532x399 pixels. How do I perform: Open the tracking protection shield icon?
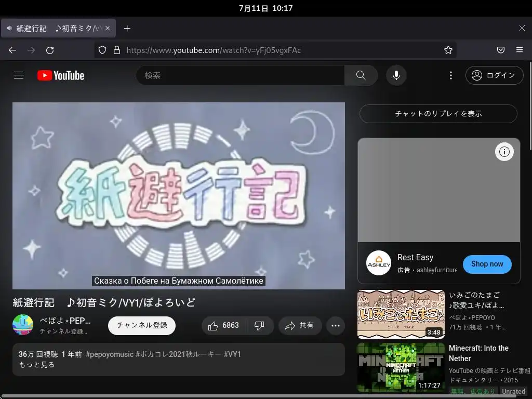pos(102,50)
